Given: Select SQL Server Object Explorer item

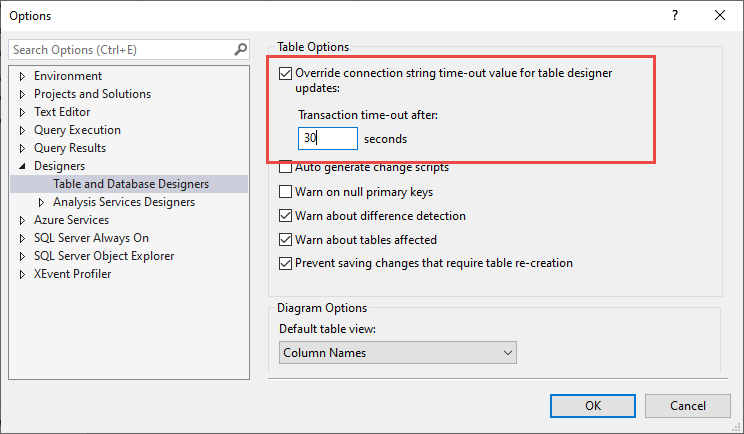Looking at the screenshot, I should pyautogui.click(x=104, y=256).
